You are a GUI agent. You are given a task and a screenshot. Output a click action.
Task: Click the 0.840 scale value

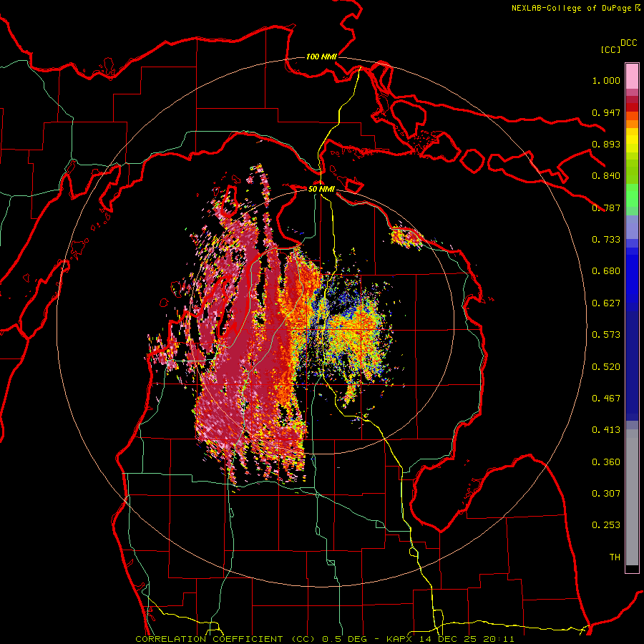606,176
